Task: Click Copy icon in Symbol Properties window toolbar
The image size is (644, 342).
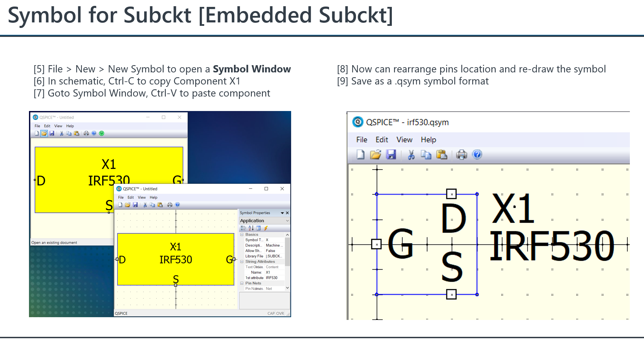Action: pyautogui.click(x=152, y=205)
